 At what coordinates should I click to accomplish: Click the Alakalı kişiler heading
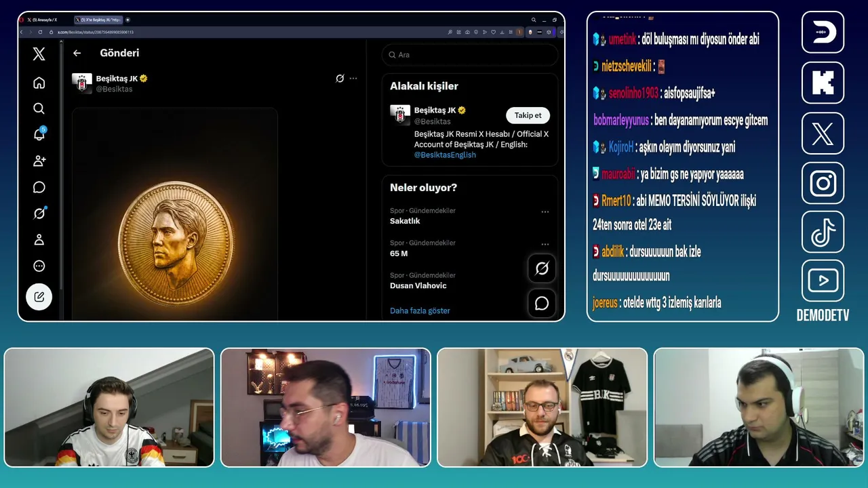pyautogui.click(x=424, y=86)
